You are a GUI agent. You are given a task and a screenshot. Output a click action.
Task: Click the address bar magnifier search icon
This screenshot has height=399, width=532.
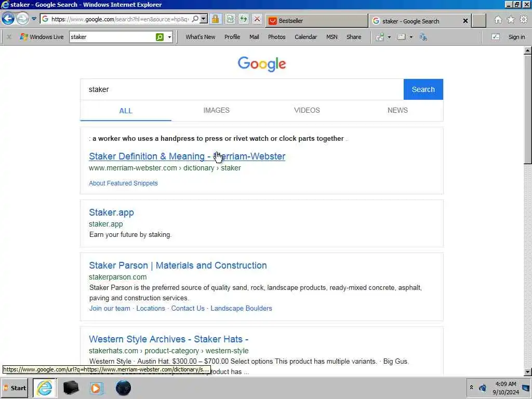click(195, 19)
